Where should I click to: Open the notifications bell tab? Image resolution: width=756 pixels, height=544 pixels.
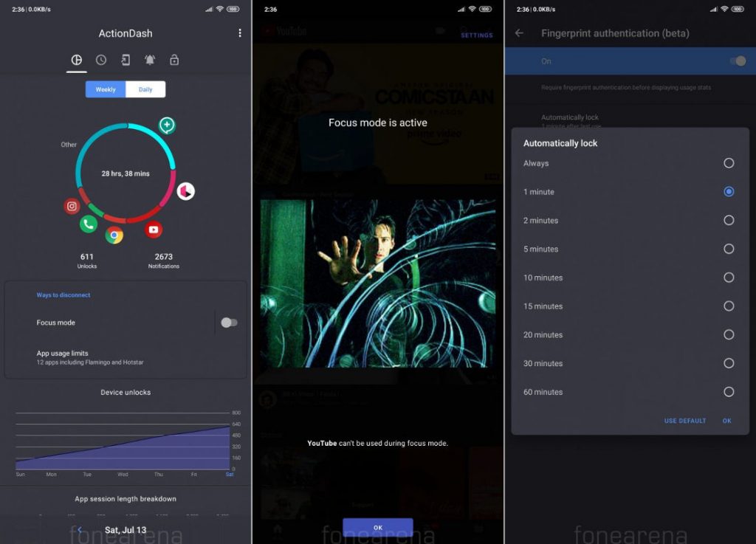(x=150, y=60)
